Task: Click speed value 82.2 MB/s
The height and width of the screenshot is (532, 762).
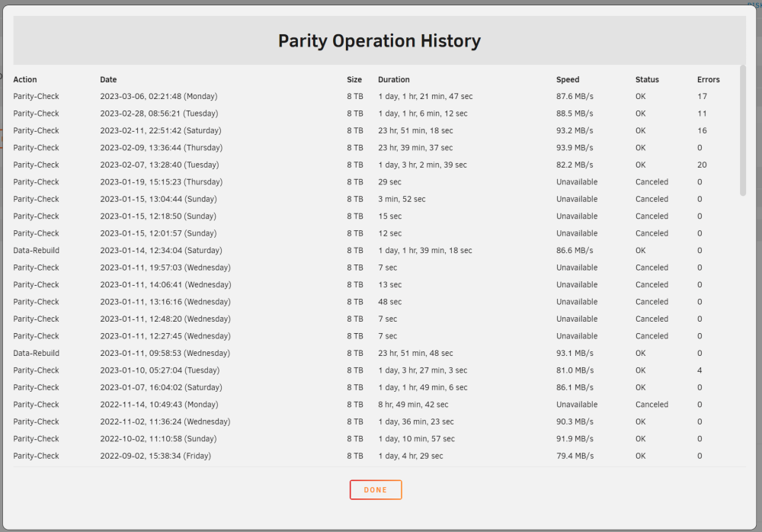Action: (x=575, y=165)
